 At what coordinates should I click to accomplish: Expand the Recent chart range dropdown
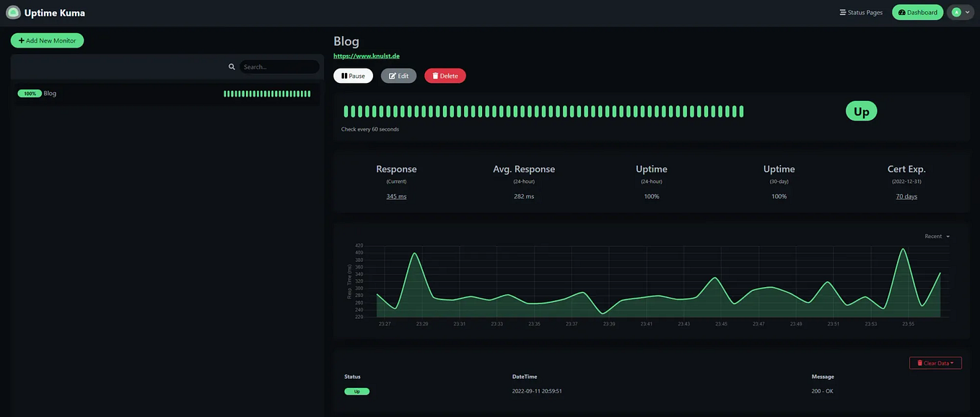coord(937,236)
